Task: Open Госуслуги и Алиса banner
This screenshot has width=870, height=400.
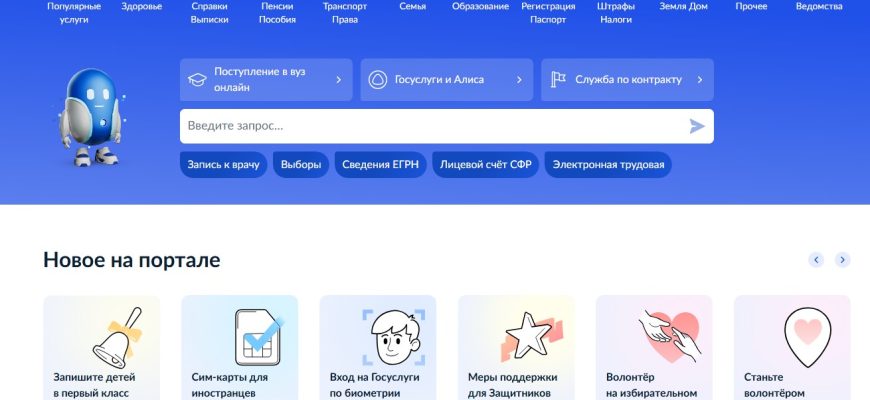Action: [447, 80]
